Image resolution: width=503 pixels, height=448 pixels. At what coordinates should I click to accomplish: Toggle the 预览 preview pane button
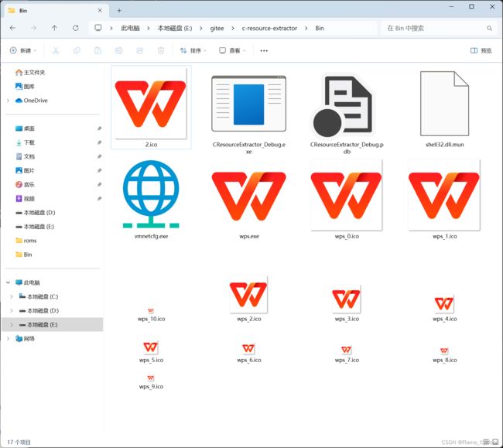pos(481,50)
